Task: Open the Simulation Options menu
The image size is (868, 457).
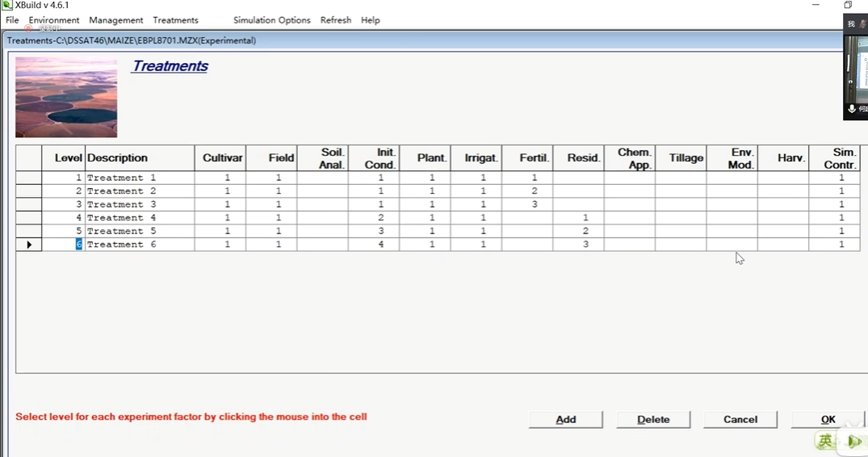Action: (x=272, y=20)
